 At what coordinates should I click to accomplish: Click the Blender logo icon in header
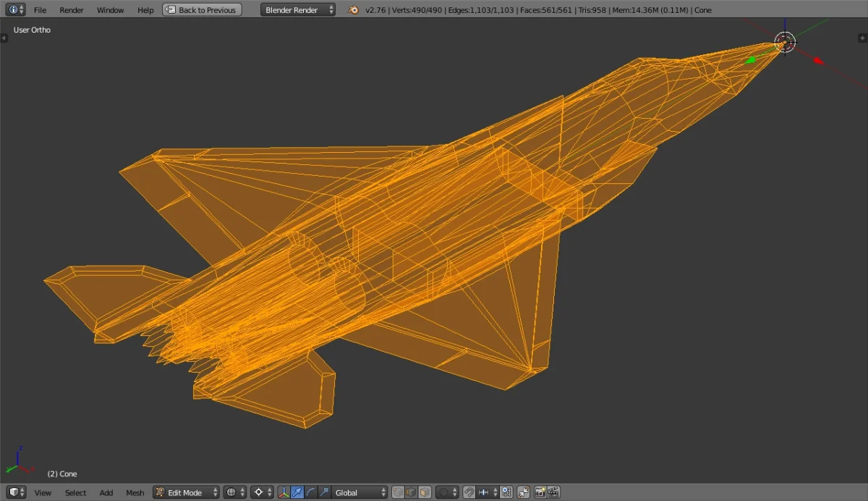coord(353,10)
